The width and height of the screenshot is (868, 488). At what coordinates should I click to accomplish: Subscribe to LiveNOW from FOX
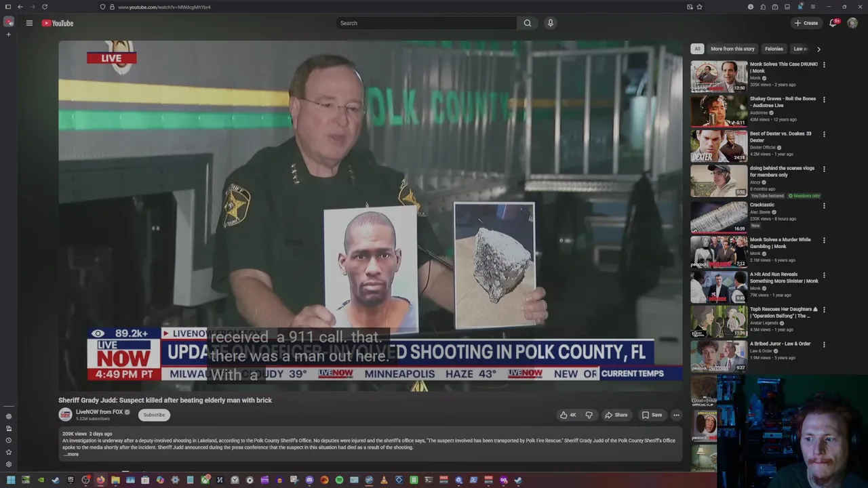(154, 415)
